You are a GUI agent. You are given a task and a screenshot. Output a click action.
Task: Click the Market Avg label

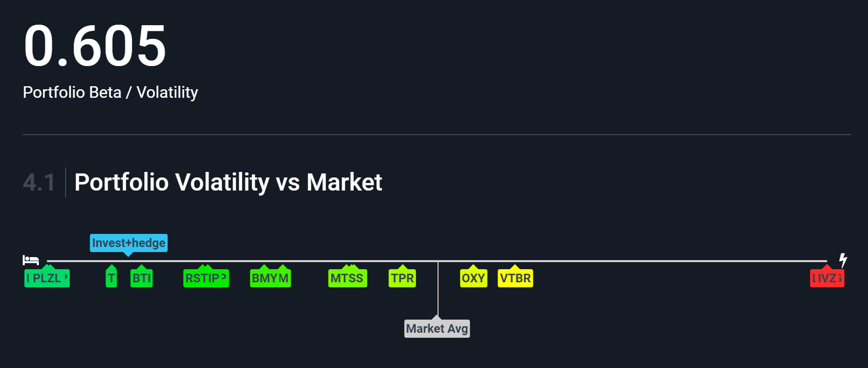[437, 329]
